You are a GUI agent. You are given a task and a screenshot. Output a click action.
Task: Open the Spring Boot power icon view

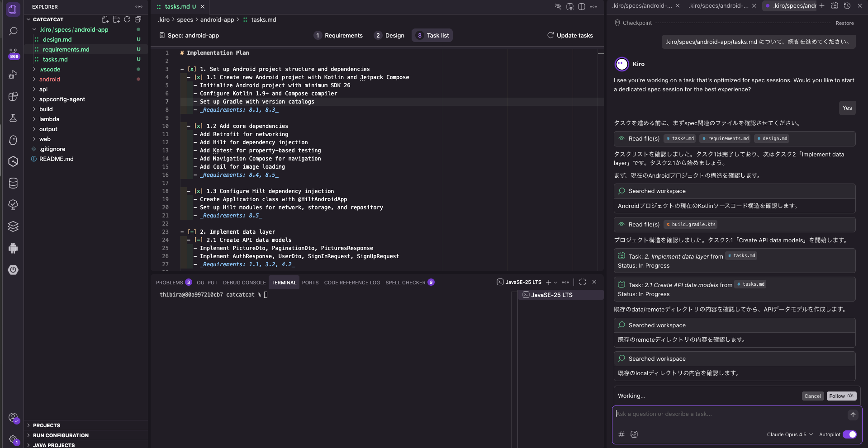pos(13,270)
